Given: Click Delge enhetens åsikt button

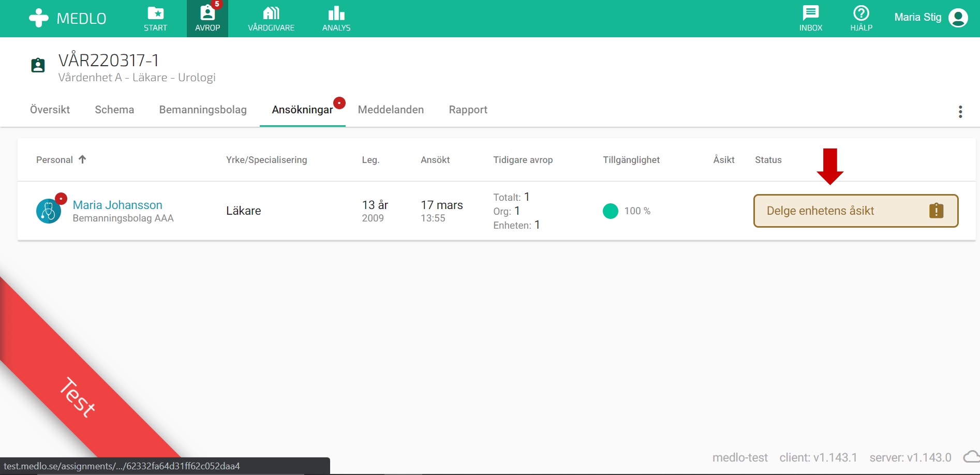Looking at the screenshot, I should pyautogui.click(x=856, y=211).
